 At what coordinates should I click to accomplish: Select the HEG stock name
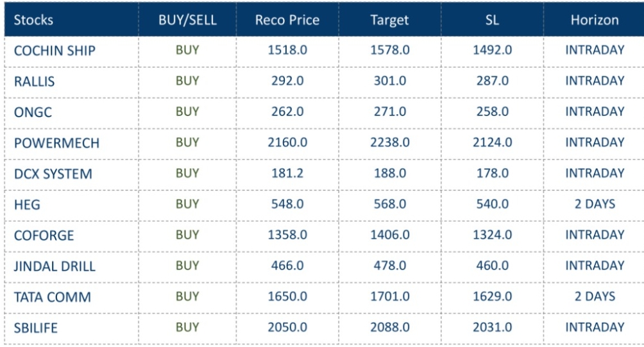coord(24,204)
